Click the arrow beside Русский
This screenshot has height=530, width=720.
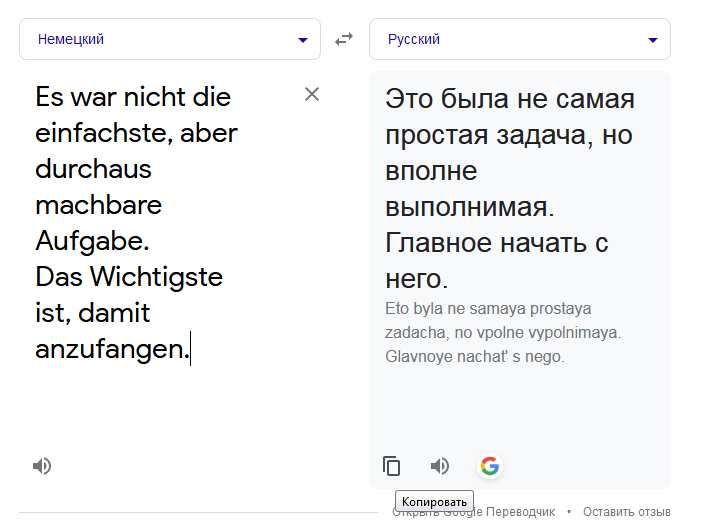coord(652,40)
